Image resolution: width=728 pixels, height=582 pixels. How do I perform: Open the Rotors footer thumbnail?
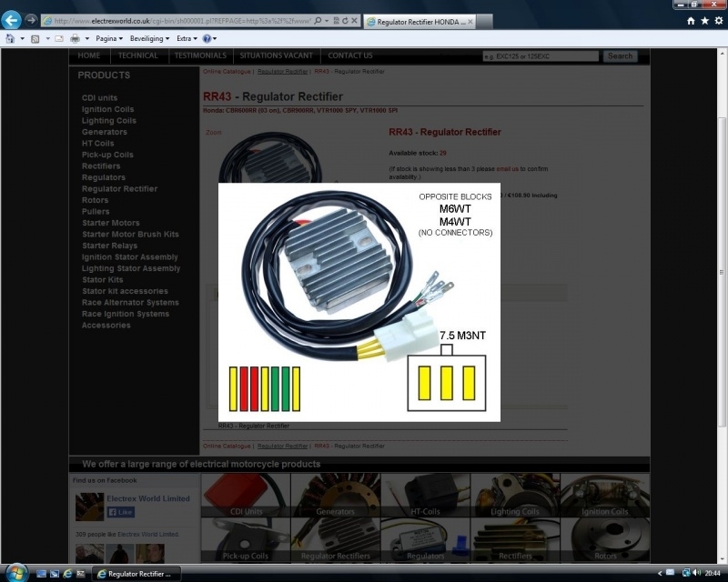[x=605, y=540]
